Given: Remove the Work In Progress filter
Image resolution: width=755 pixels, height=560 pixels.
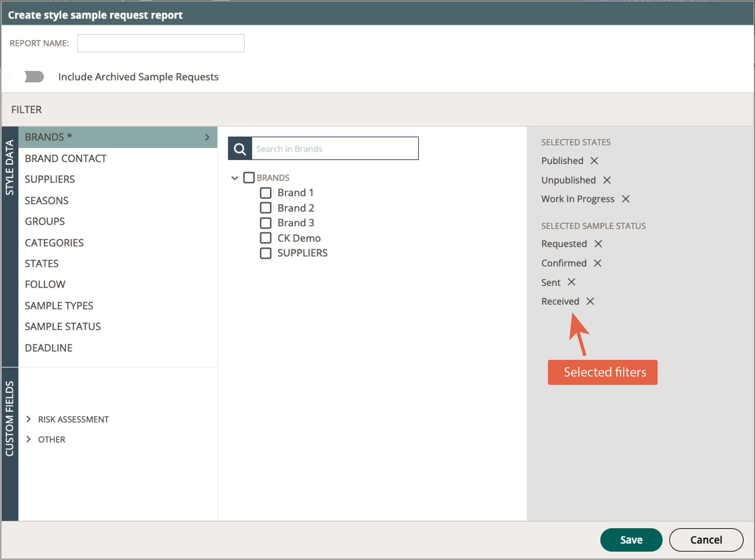Looking at the screenshot, I should tap(626, 199).
